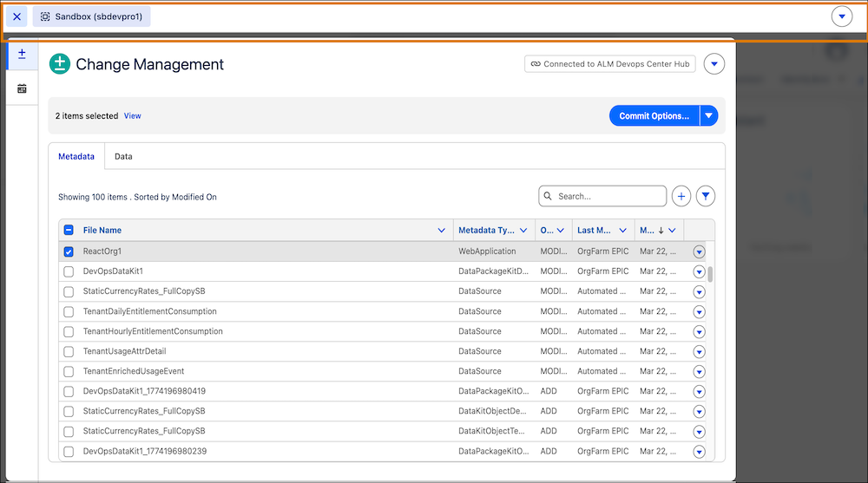The height and width of the screenshot is (483, 868).
Task: Open Metadata Type column chevron menu
Action: pyautogui.click(x=523, y=230)
